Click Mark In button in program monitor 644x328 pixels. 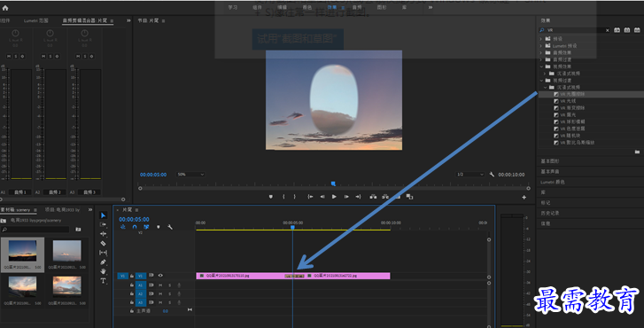[x=283, y=197]
